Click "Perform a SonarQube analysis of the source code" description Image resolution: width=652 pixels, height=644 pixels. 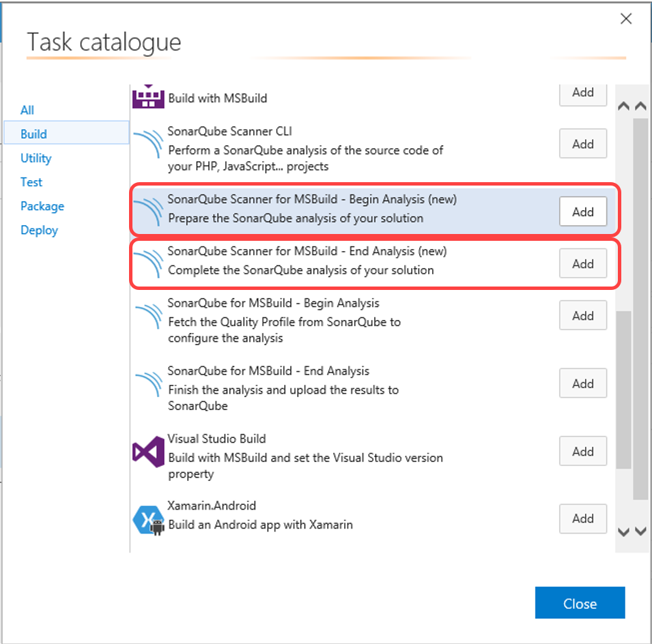pos(306,158)
